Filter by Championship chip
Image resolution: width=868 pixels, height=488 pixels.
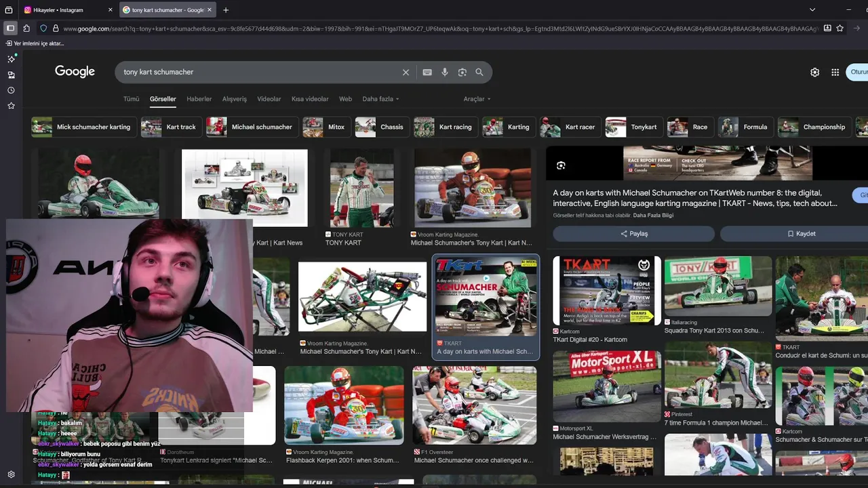click(x=814, y=127)
